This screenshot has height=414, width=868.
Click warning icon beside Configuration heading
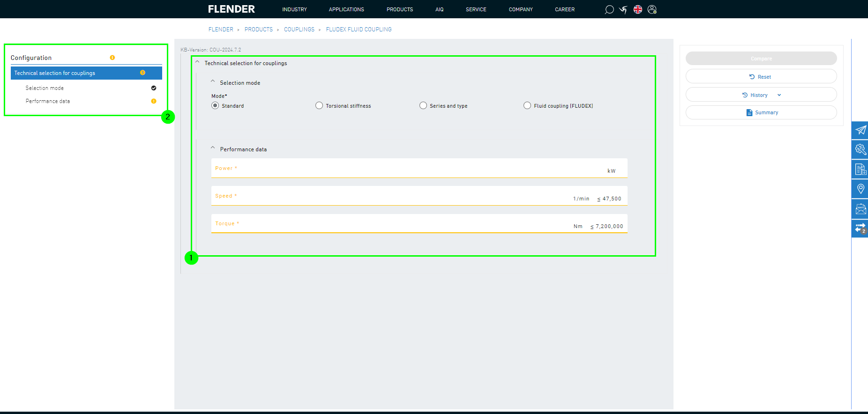(x=112, y=58)
